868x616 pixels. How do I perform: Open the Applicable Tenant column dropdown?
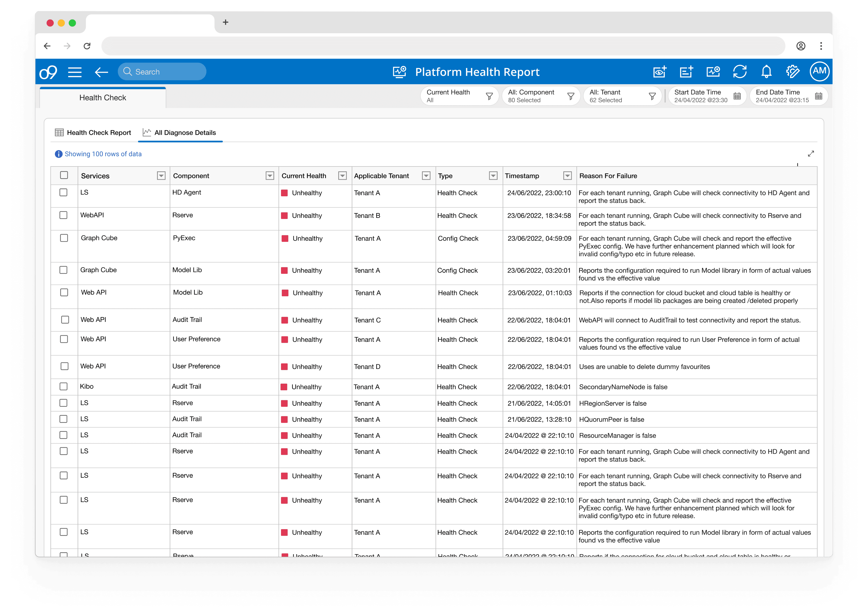click(426, 176)
